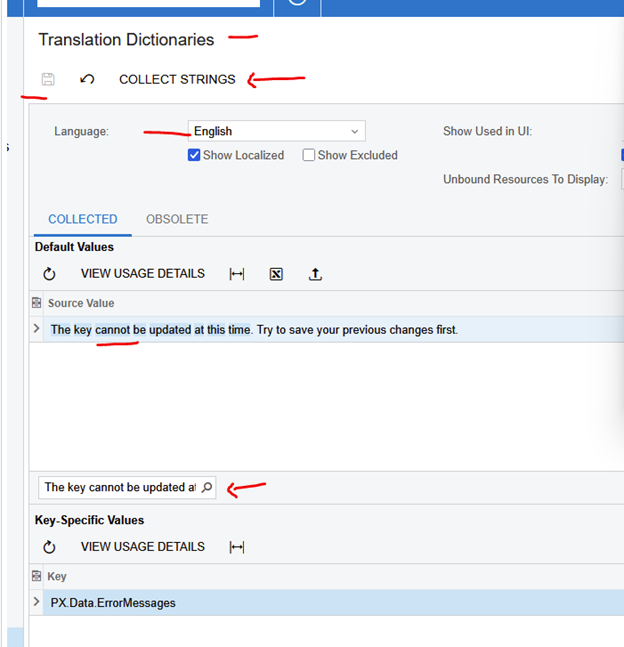The image size is (624, 647).
Task: Refresh the Key-Specific Values grid
Action: pos(49,547)
